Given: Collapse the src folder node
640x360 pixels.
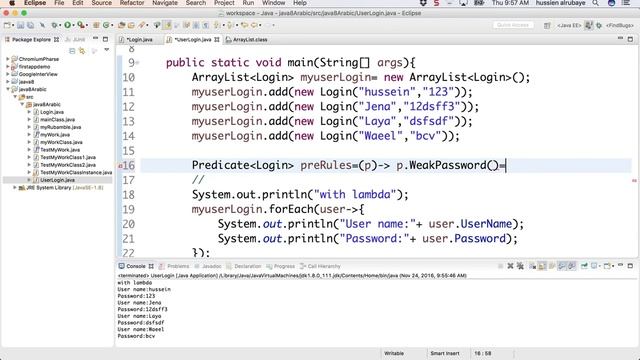Looking at the screenshot, I should [15, 97].
